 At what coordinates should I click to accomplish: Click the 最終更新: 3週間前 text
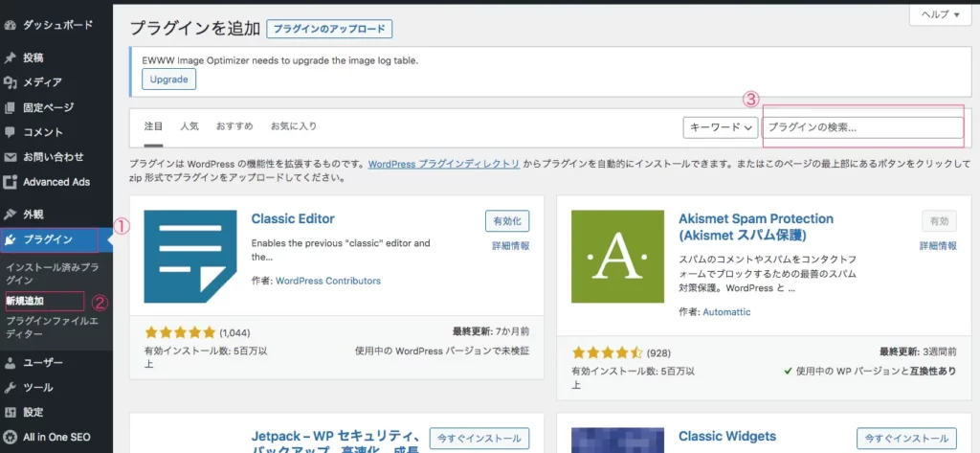[918, 351]
